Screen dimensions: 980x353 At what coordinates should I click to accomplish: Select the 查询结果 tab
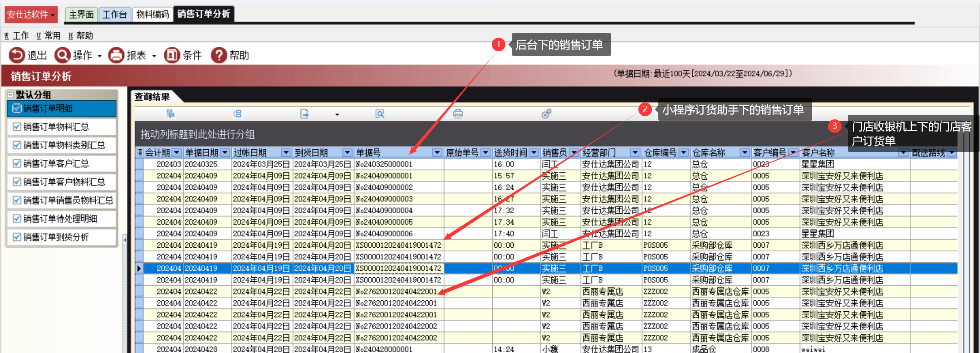[152, 97]
